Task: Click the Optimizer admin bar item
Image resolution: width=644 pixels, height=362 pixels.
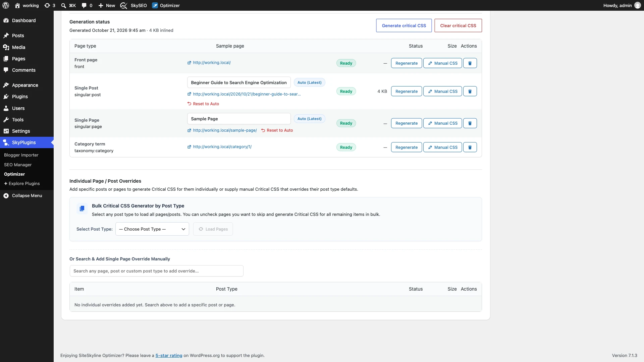Action: [x=166, y=5]
